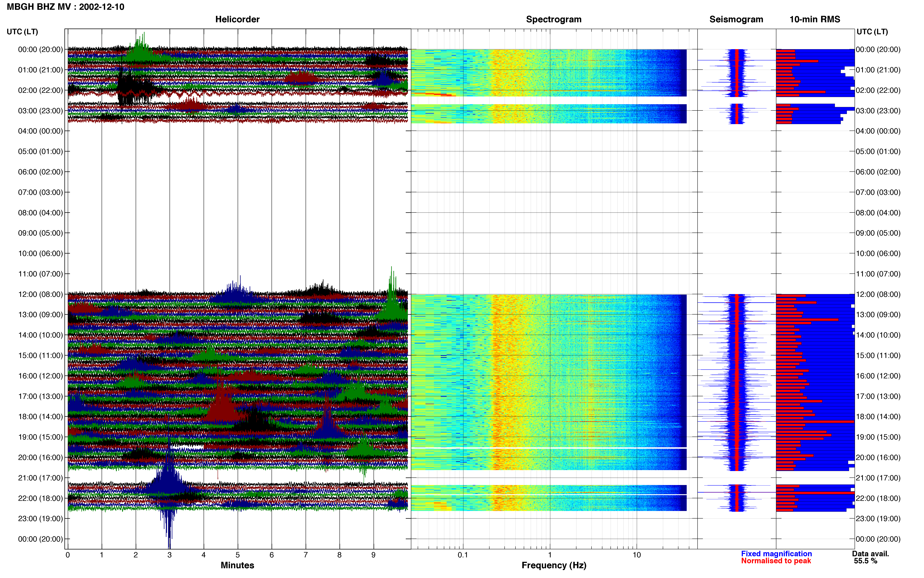Click the 1 tick on Frequency axis
Viewport: 924px width, 578px height.
(x=550, y=555)
